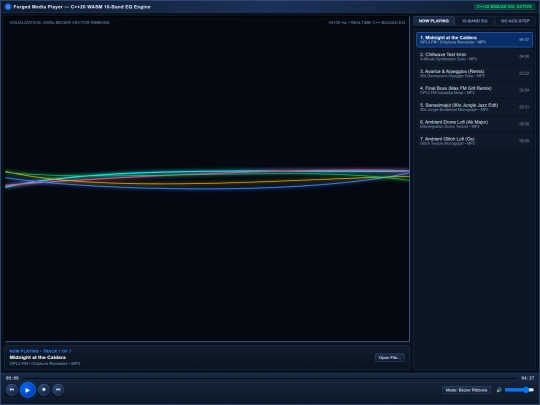540x405 pixels.
Task: Select track 4 Final Boss (Max FM Grit Remix)
Action: [x=474, y=90]
